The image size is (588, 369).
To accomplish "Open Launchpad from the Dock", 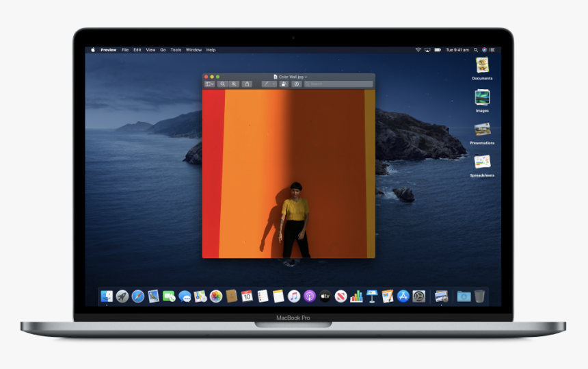I will [122, 296].
